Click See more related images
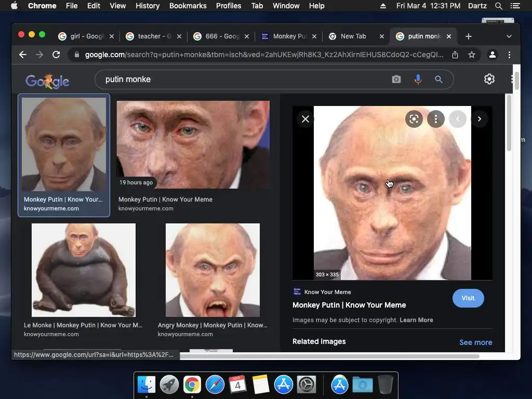 476,342
